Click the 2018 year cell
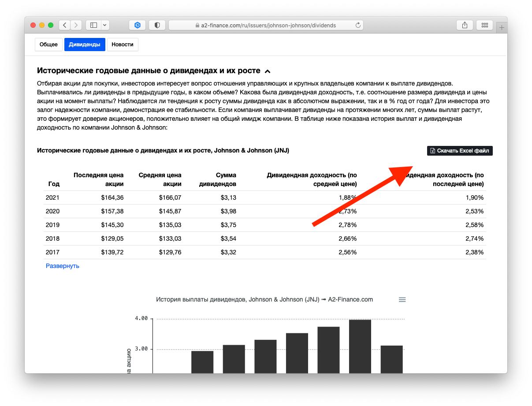The image size is (532, 406). point(52,238)
